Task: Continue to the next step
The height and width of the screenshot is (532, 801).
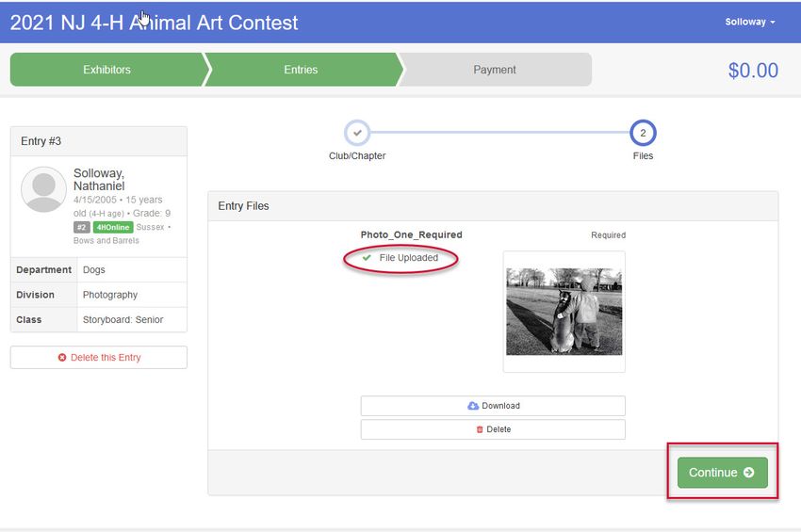Action: point(723,473)
